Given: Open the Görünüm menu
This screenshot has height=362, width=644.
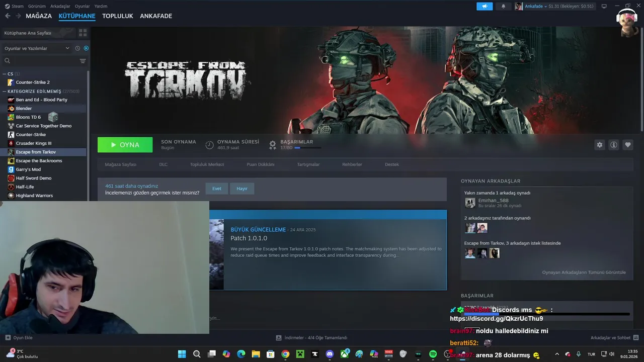Looking at the screenshot, I should [x=37, y=6].
